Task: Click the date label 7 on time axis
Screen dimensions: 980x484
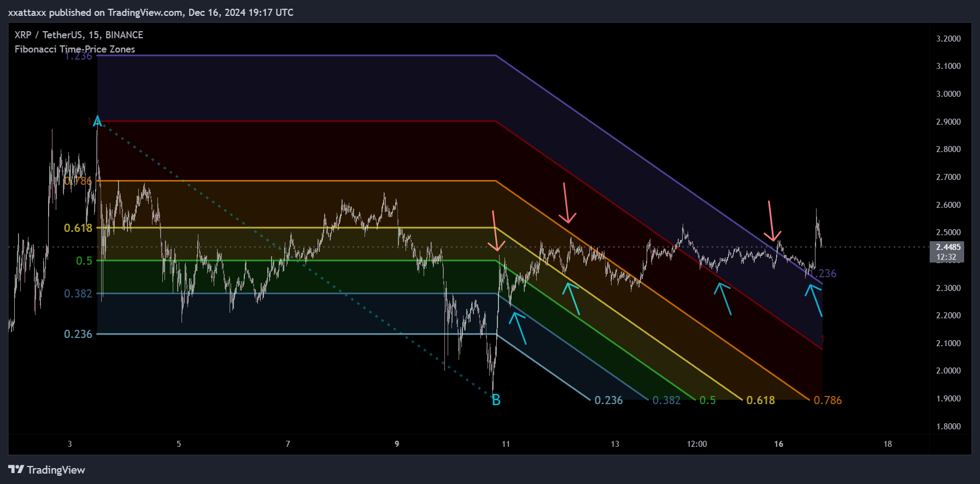Action: pos(288,444)
